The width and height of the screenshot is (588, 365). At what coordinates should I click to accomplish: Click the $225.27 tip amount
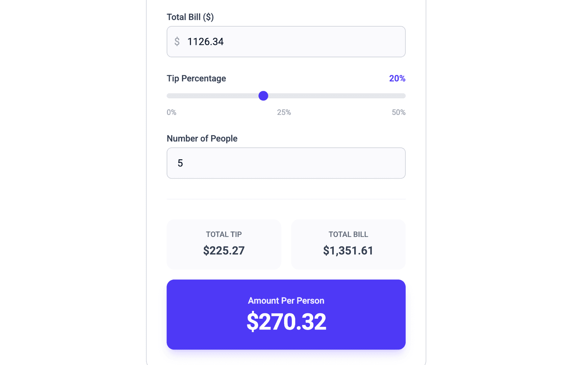(x=224, y=250)
